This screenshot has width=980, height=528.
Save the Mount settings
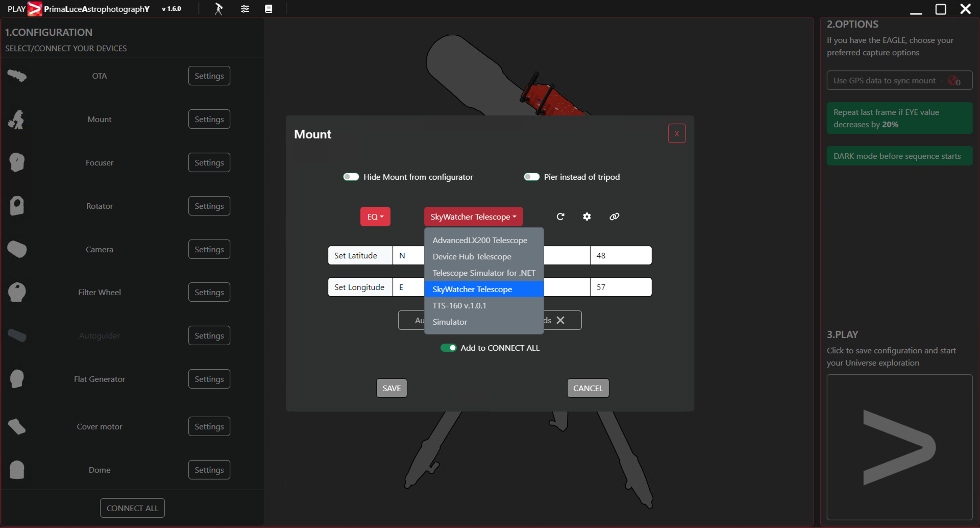[391, 388]
